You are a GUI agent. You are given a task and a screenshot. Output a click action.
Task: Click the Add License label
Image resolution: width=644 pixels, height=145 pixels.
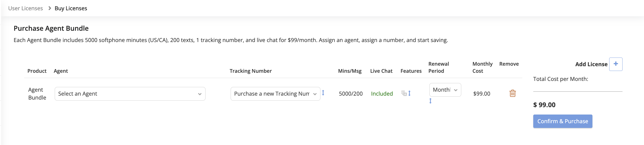[591, 64]
